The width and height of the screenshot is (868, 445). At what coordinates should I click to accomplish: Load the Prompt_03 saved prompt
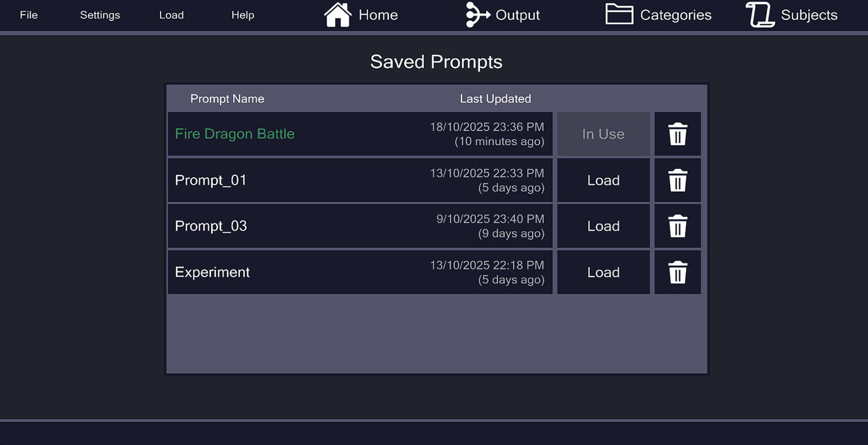click(x=603, y=226)
